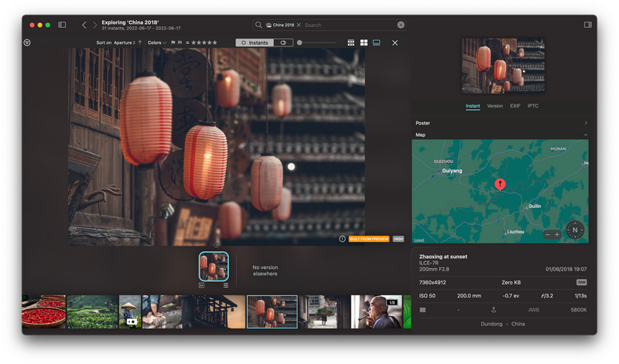Select the village street thumbnail
Image resolution: width=619 pixels, height=364 pixels.
pyautogui.click(x=324, y=311)
